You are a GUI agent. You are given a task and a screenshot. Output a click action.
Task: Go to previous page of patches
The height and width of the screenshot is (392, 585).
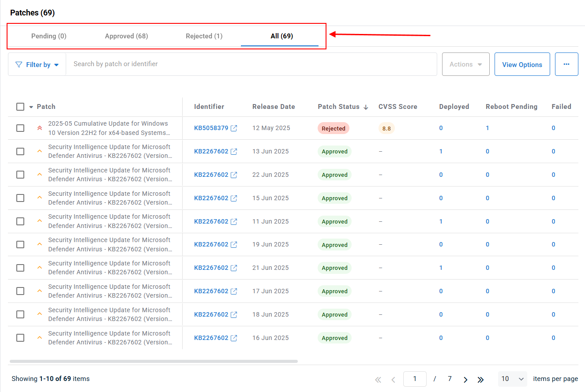[393, 380]
